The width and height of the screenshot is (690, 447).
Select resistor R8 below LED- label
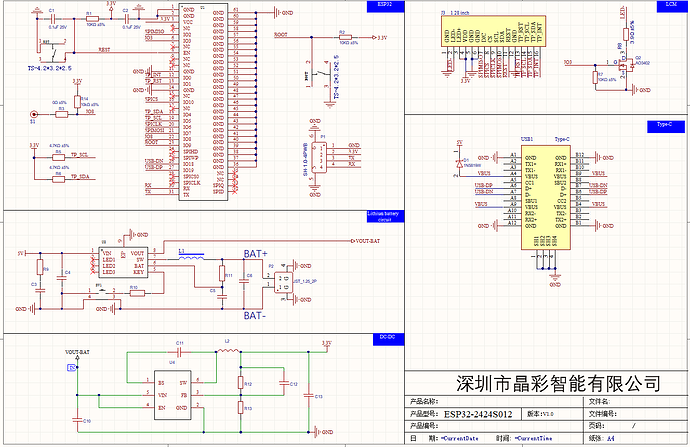[x=626, y=34]
